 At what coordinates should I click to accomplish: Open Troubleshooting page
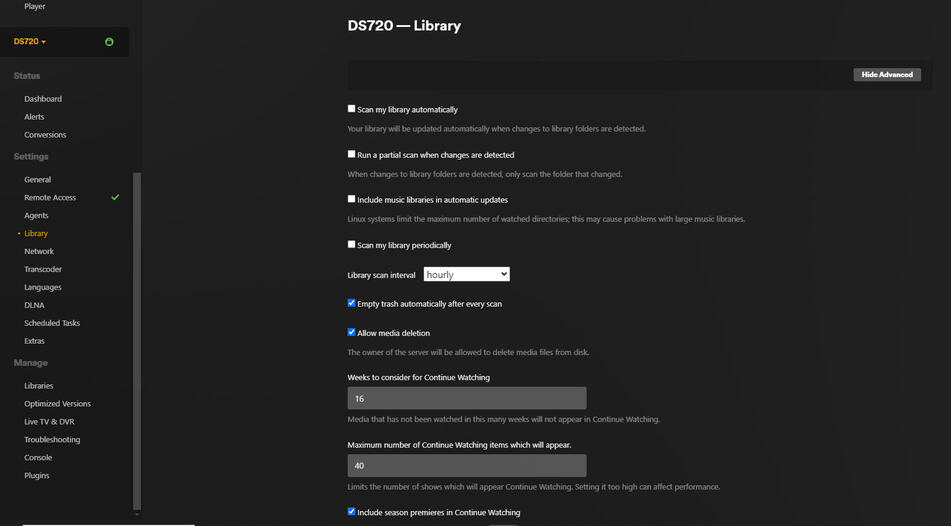point(52,439)
